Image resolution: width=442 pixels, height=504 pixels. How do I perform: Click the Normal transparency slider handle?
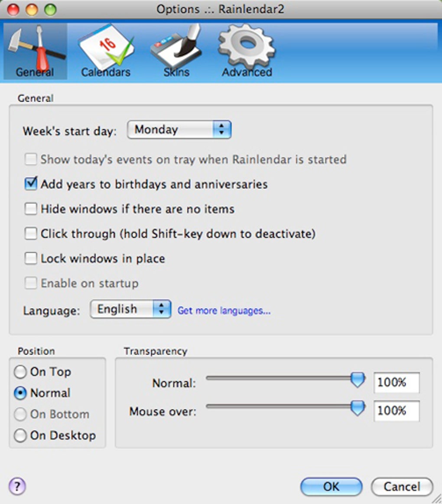357,380
